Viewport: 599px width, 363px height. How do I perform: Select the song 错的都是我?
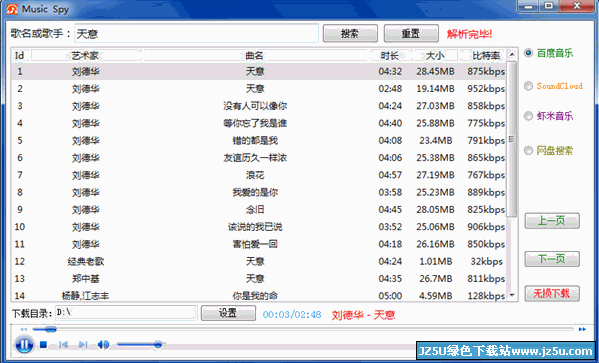pos(255,141)
